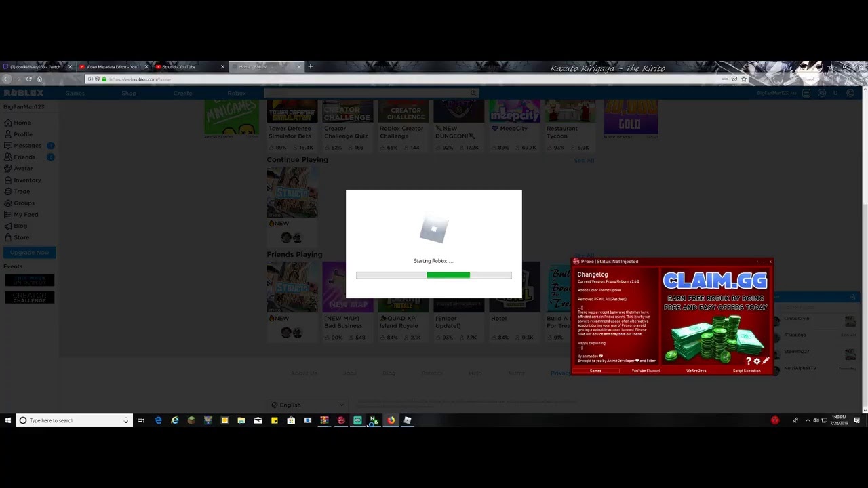This screenshot has width=868, height=488.
Task: Open the English language dropdown
Action: coord(307,405)
